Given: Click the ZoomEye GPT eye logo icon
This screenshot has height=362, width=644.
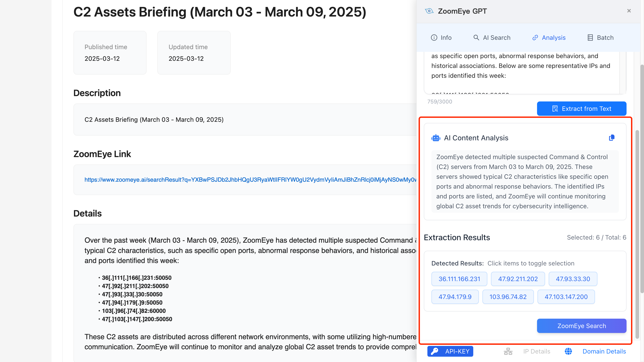Looking at the screenshot, I should pos(429,11).
